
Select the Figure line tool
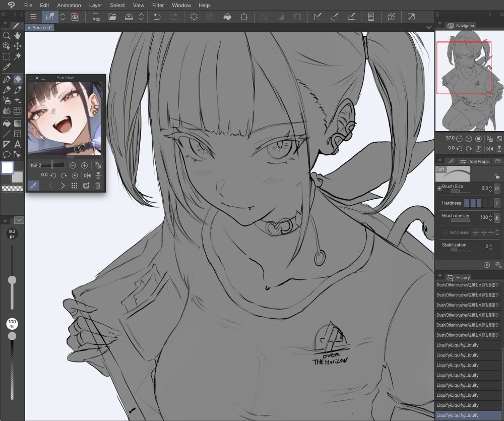tap(7, 134)
